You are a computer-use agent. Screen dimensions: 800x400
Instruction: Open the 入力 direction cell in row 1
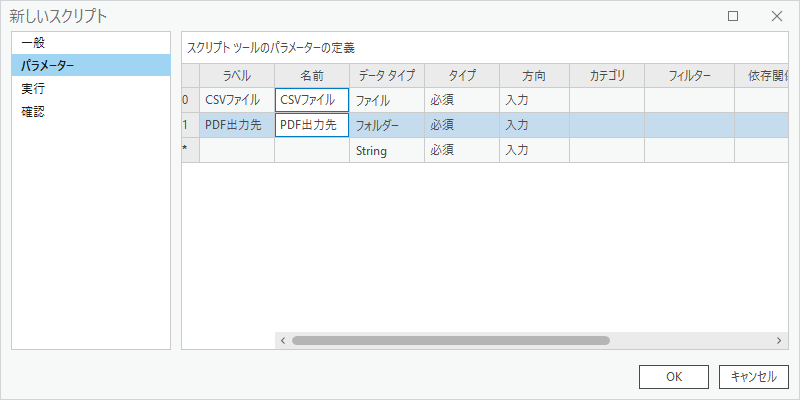[x=534, y=125]
